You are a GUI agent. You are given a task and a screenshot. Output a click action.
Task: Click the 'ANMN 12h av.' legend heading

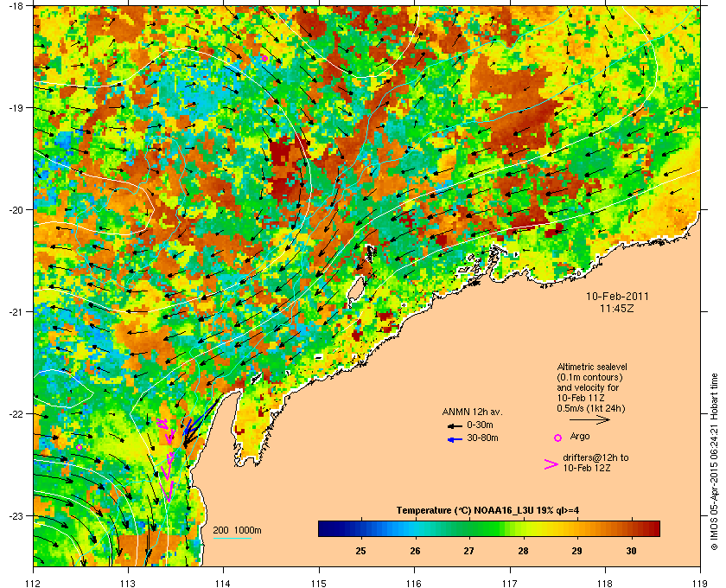pos(472,412)
